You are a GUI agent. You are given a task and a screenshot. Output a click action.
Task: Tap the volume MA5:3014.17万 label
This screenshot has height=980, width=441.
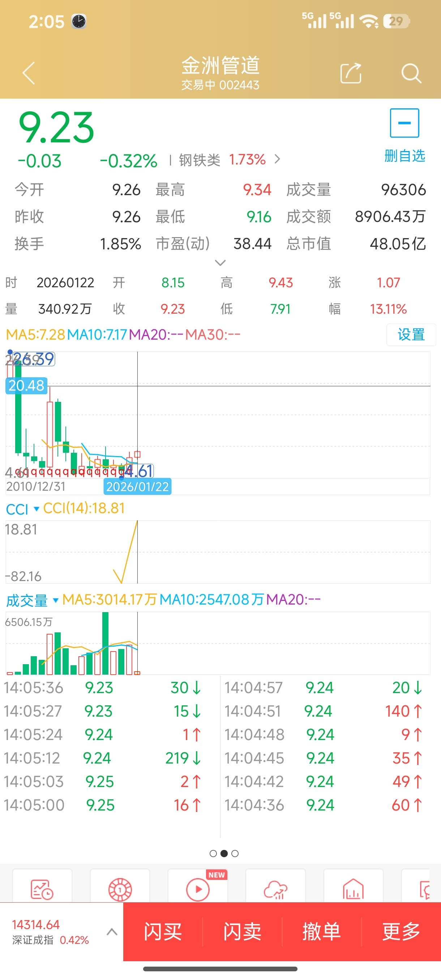click(x=110, y=599)
